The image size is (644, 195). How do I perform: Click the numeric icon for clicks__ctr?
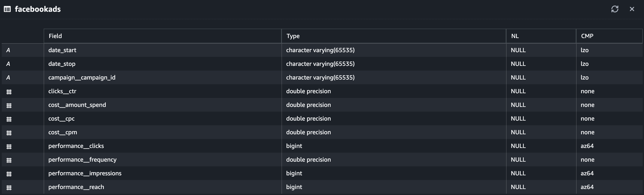click(x=9, y=92)
